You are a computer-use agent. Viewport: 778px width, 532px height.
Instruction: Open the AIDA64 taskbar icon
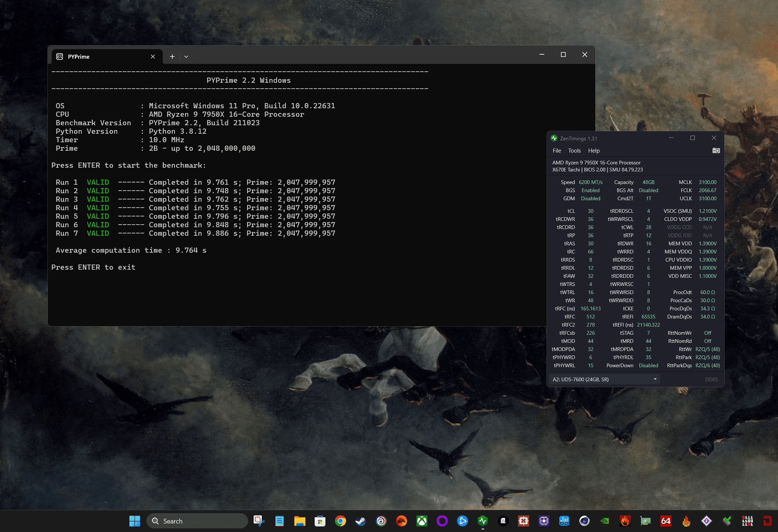pos(666,521)
